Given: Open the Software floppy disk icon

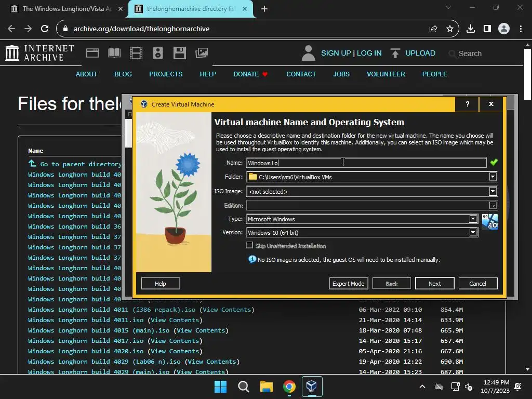Looking at the screenshot, I should [179, 53].
